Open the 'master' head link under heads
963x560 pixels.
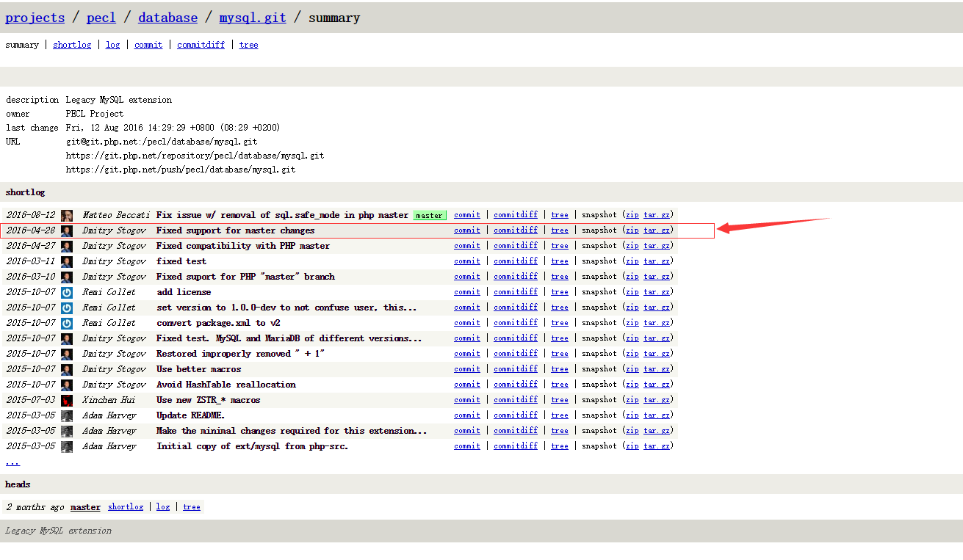click(x=85, y=507)
